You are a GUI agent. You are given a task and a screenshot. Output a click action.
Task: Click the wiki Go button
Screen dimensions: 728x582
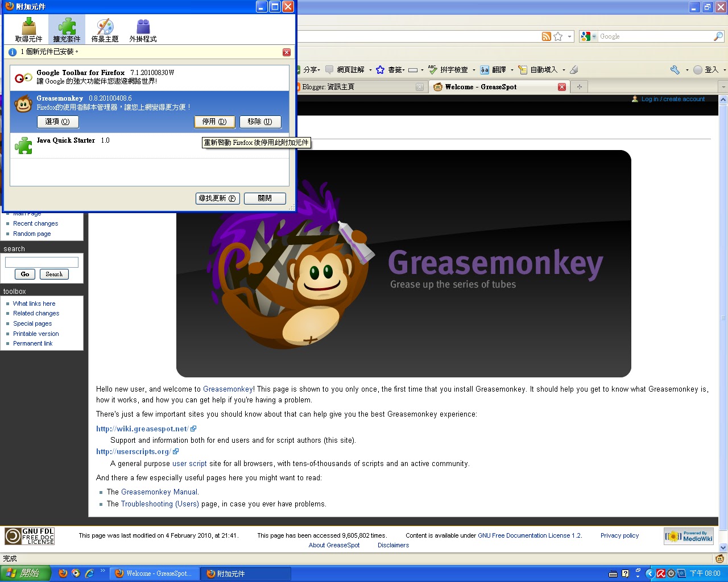tap(25, 274)
